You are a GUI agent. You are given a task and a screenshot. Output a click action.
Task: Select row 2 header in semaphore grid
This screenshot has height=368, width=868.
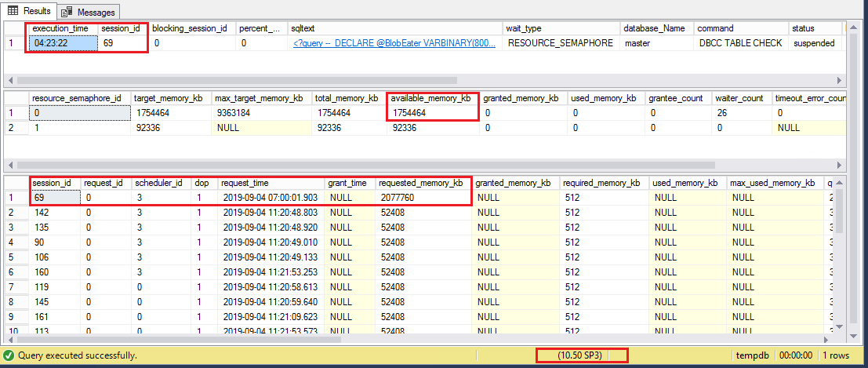[16, 127]
